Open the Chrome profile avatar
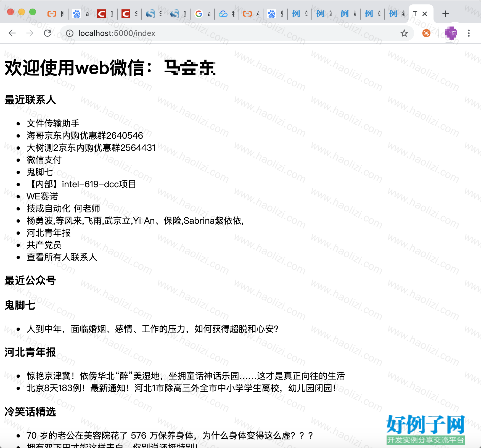Screen dimensions: 481x448 point(451,33)
